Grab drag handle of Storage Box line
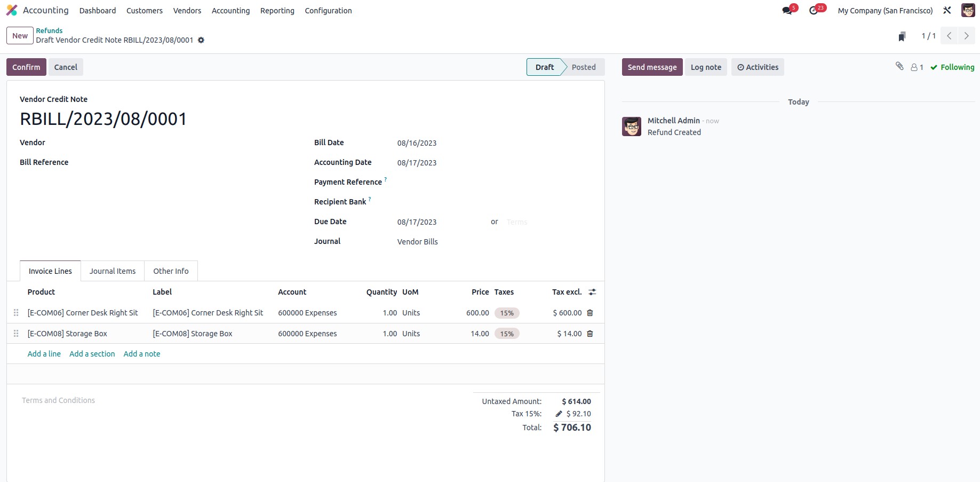980x482 pixels. pyautogui.click(x=16, y=334)
